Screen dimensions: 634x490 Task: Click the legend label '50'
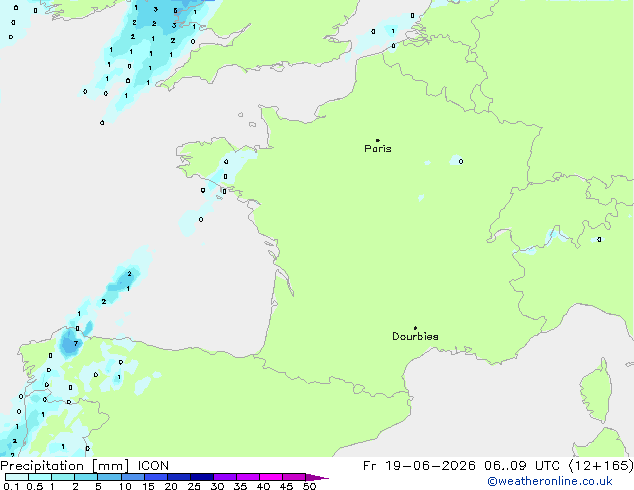(x=309, y=486)
